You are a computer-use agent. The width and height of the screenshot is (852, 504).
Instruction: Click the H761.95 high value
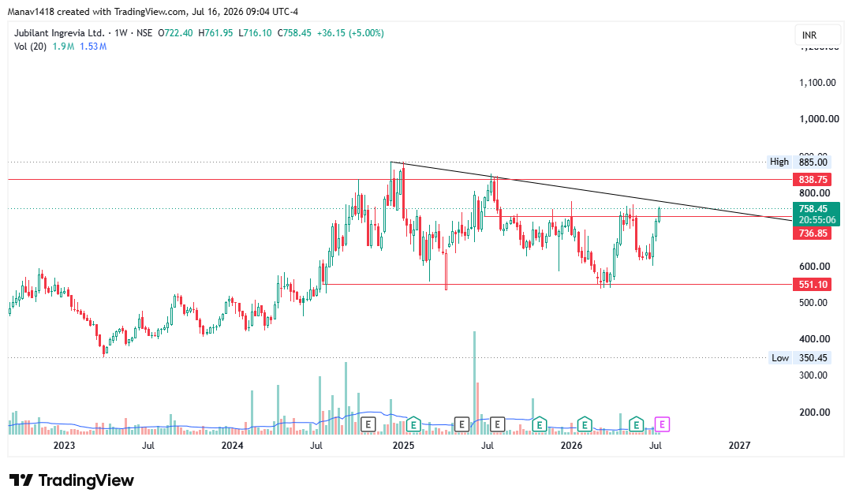coord(215,33)
